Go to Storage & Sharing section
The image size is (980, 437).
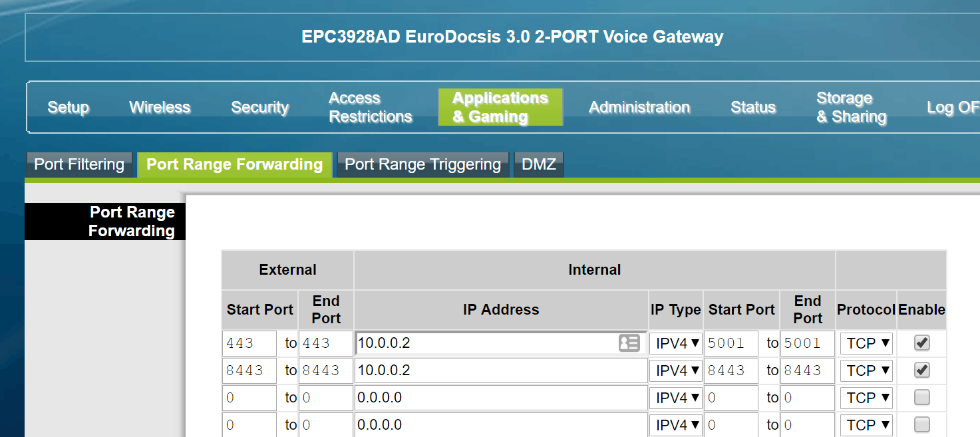[851, 107]
